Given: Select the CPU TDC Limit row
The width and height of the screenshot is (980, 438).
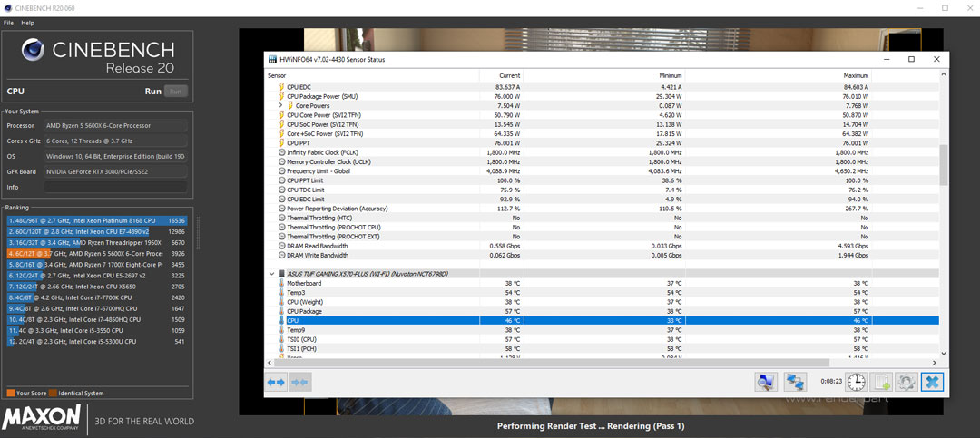Looking at the screenshot, I should tap(603, 190).
